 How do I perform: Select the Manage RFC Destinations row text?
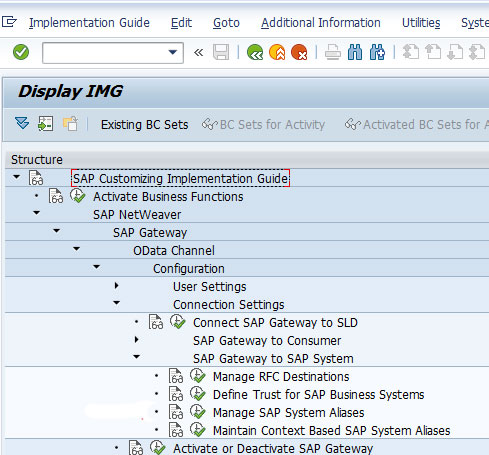tap(281, 377)
